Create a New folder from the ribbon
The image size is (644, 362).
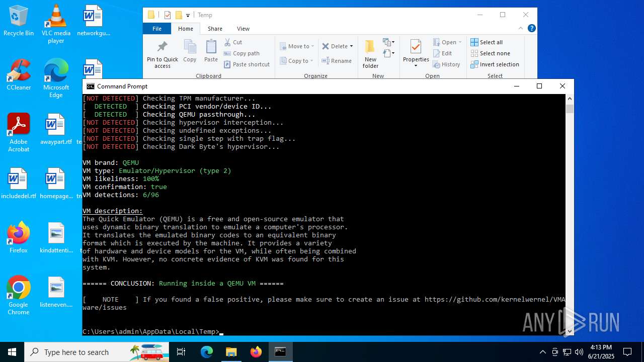point(370,54)
